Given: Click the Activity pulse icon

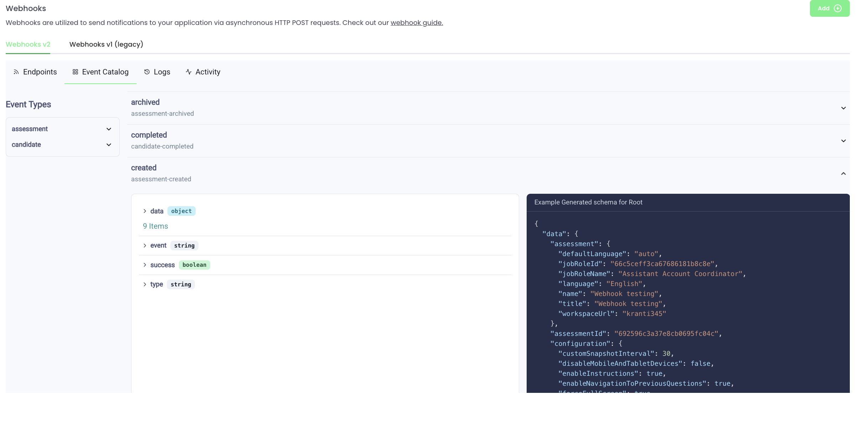Looking at the screenshot, I should [189, 72].
